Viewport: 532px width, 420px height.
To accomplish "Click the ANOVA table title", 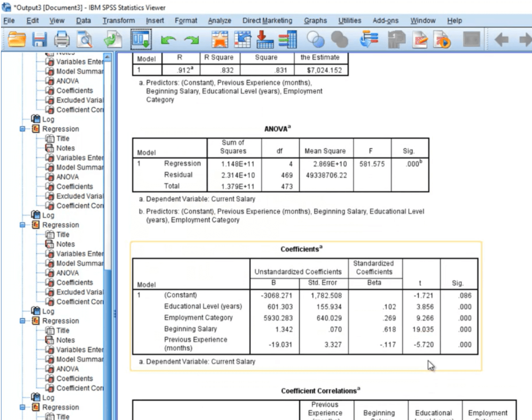I will [278, 129].
